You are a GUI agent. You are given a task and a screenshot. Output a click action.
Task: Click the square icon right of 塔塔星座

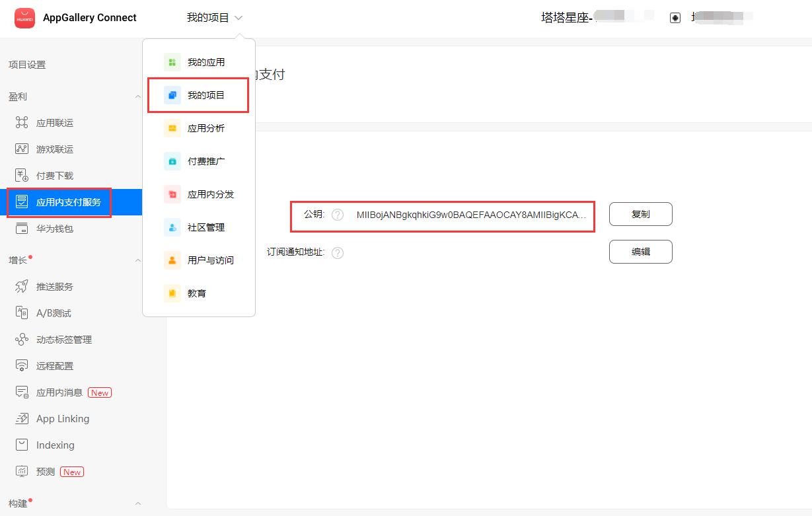click(x=675, y=18)
